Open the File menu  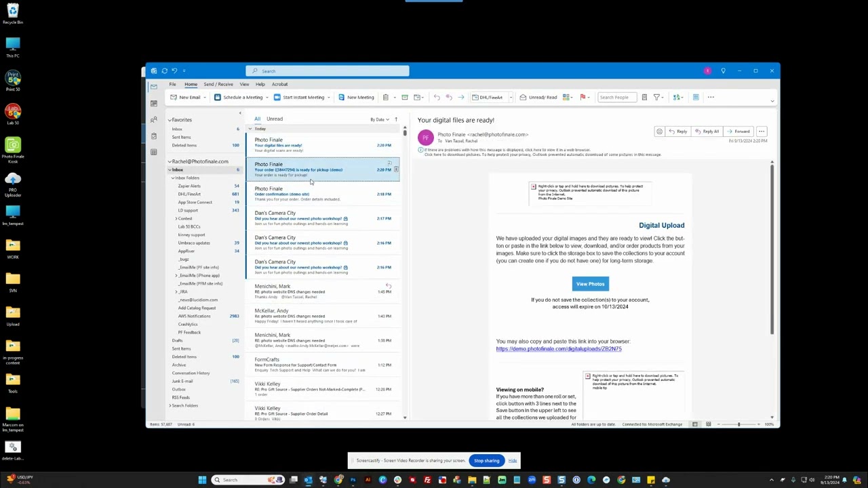[172, 84]
